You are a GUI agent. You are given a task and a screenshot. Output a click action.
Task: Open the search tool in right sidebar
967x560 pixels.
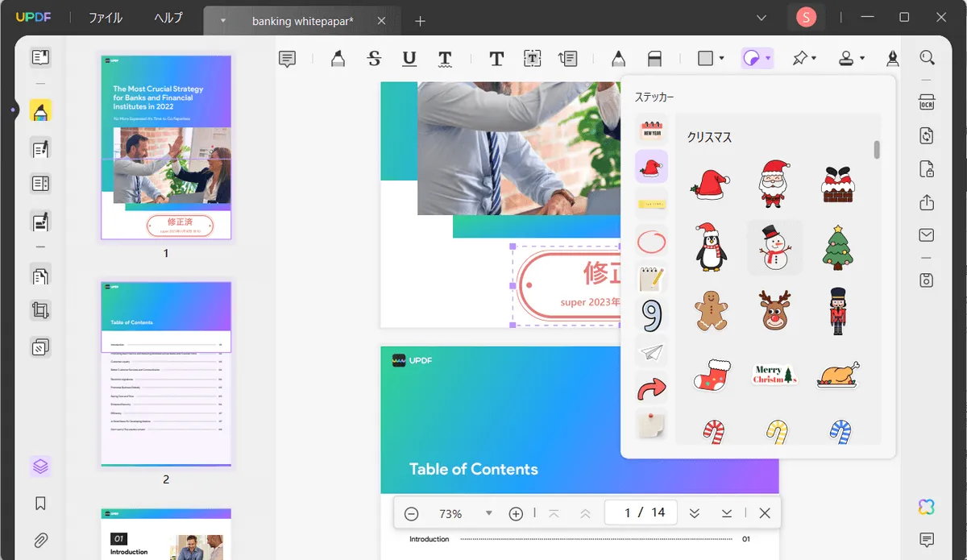[927, 58]
